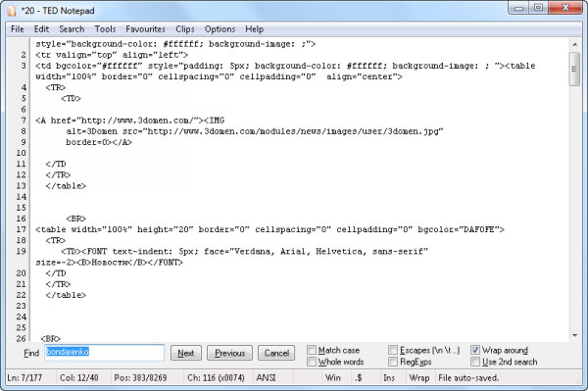The width and height of the screenshot is (588, 391).
Task: Click line 7 with the A href tag
Action: [x=130, y=121]
